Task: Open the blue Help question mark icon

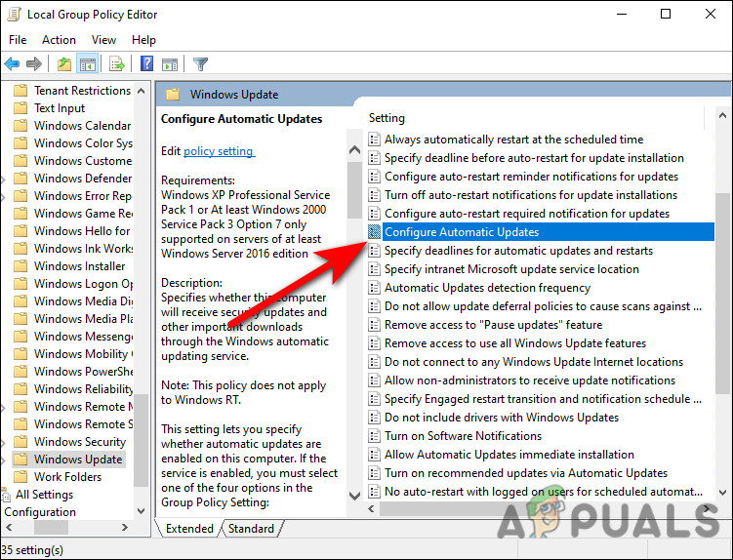Action: pos(146,63)
